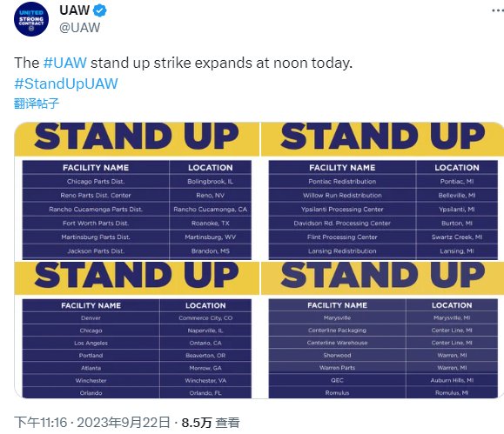Click the Auburn Hills, MI location cell
This screenshot has width=504, height=434.
pyautogui.click(x=452, y=380)
